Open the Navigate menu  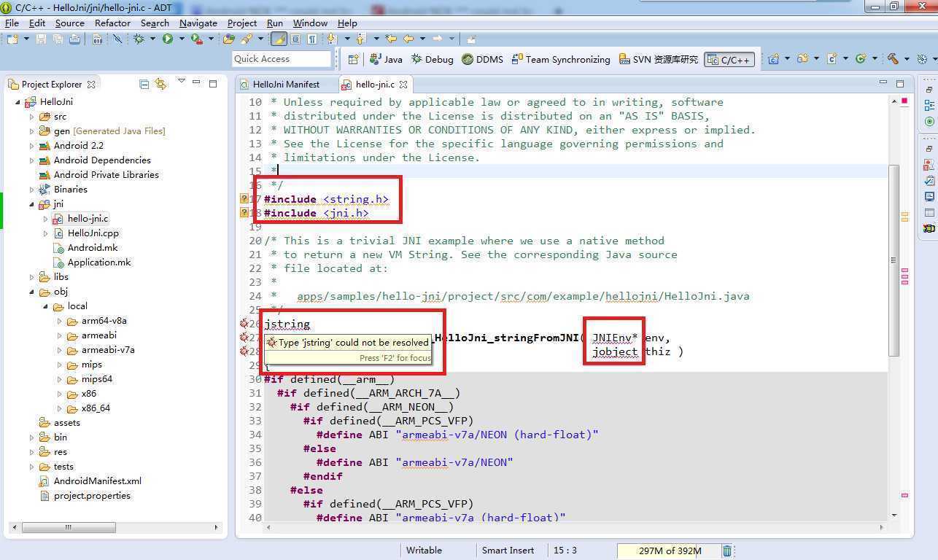click(x=198, y=23)
